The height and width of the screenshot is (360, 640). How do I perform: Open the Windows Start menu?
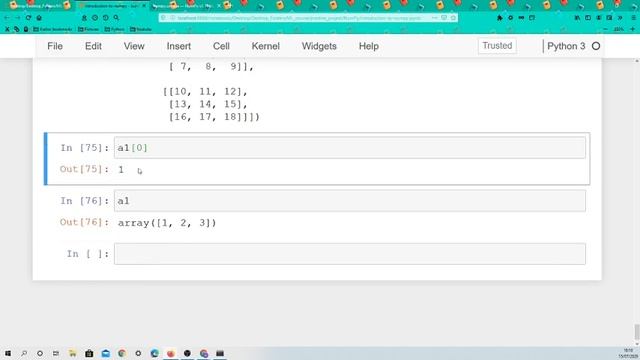(x=8, y=353)
